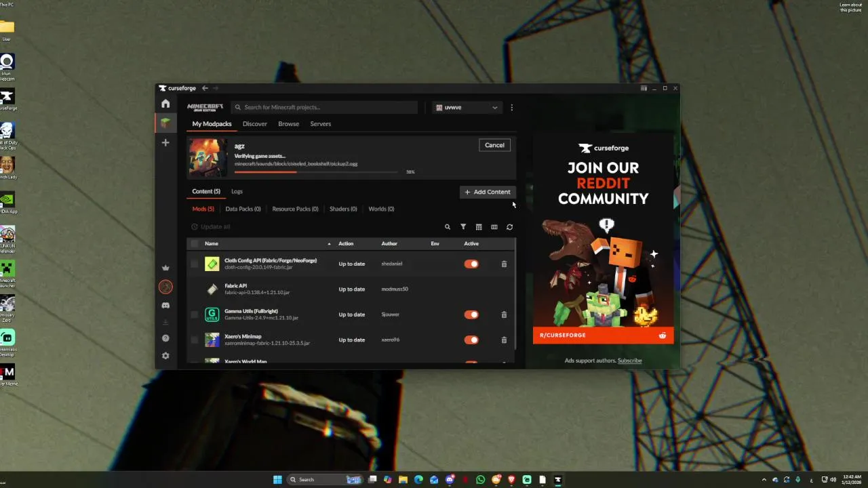
Task: Check the Xaero's Minimap row checkbox
Action: click(x=195, y=340)
